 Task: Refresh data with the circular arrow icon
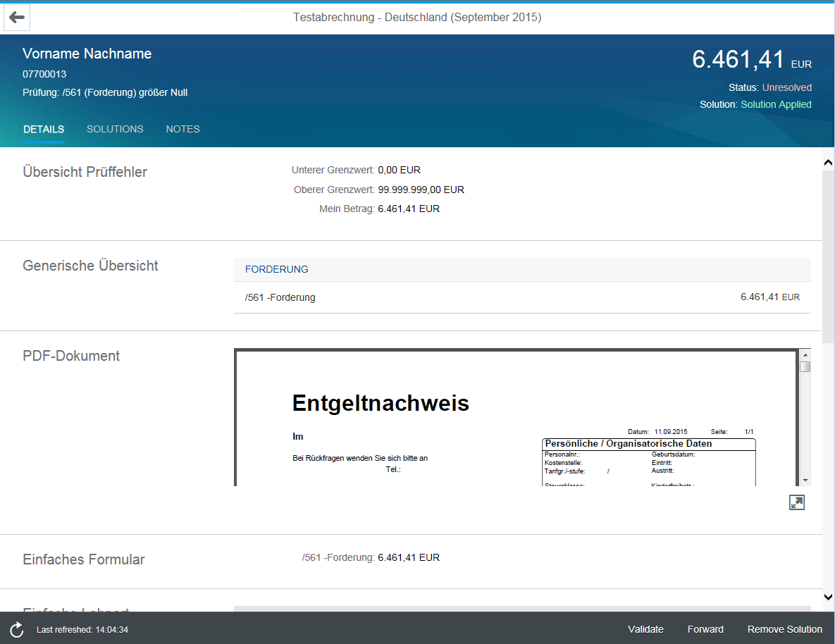click(x=16, y=630)
